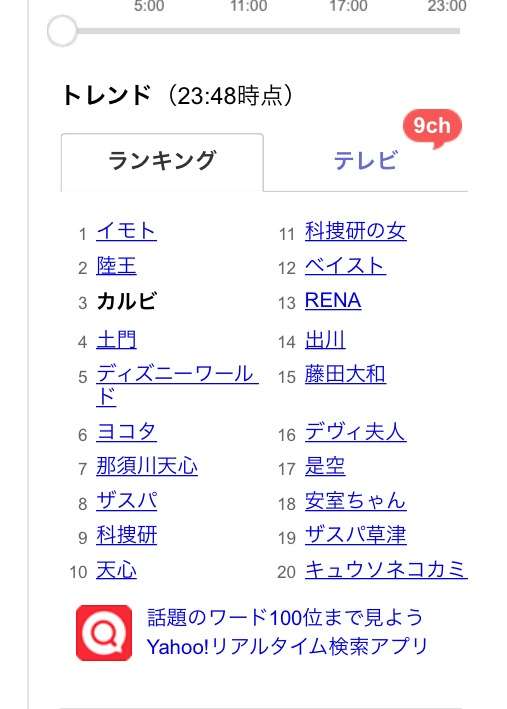Click the 安室ちゃん trend link
507x709 pixels.
[x=355, y=501]
